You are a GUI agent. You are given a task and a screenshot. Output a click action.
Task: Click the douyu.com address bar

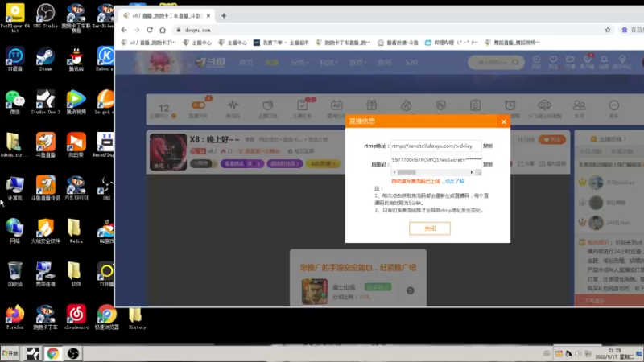click(x=386, y=30)
